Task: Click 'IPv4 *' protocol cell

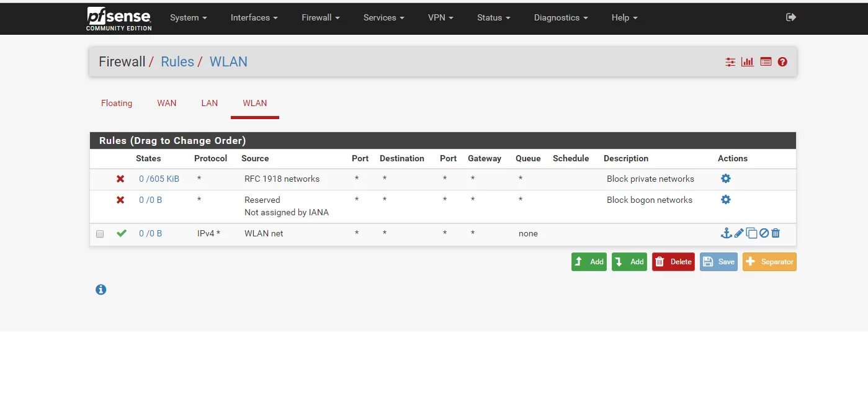Action: [x=208, y=233]
